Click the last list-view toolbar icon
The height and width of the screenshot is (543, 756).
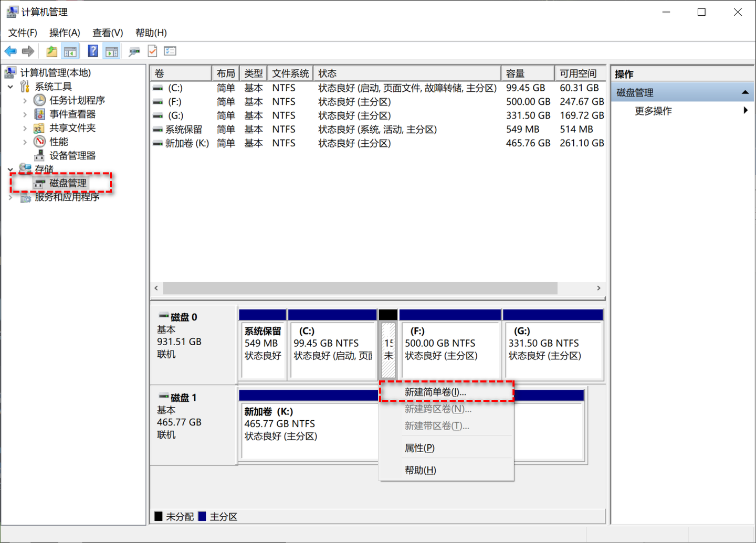170,51
